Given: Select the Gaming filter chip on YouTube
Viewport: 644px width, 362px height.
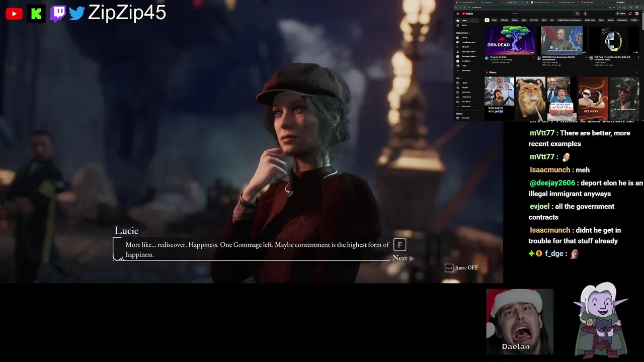Looking at the screenshot, I should [x=515, y=20].
